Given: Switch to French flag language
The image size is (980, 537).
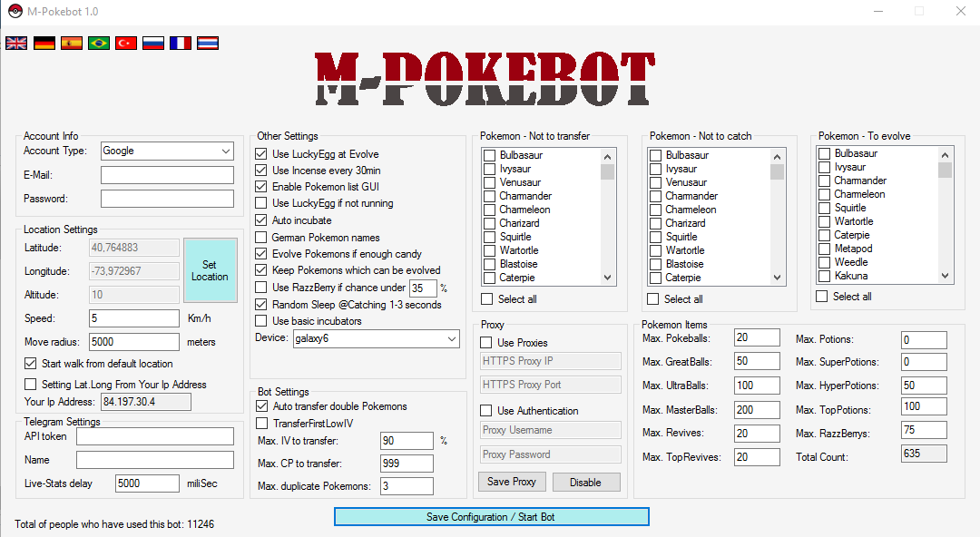Looking at the screenshot, I should [180, 44].
